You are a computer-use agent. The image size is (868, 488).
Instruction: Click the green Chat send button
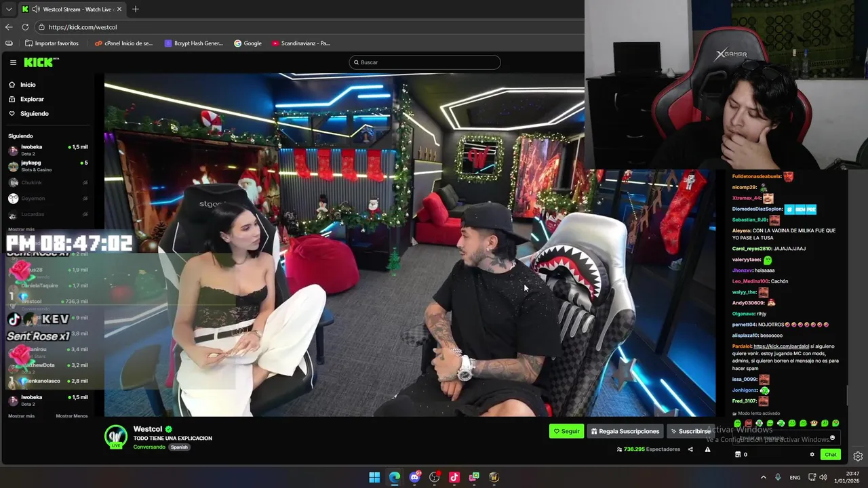[x=830, y=455]
